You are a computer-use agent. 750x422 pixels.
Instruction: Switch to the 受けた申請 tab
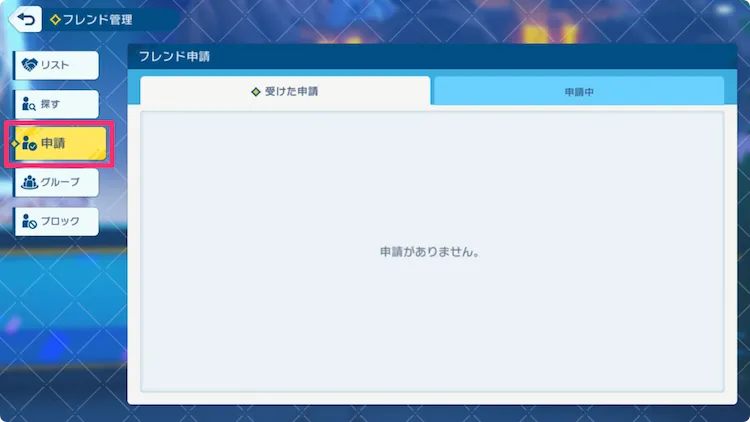coord(285,91)
